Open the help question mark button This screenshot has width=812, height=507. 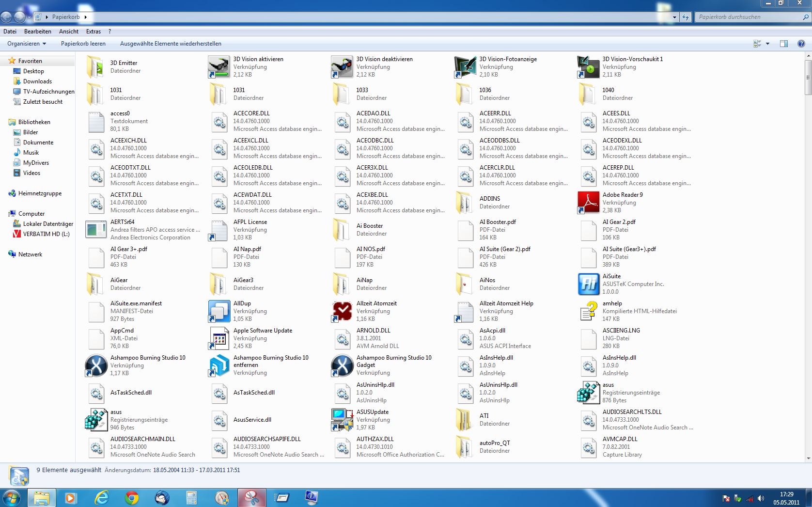(801, 44)
